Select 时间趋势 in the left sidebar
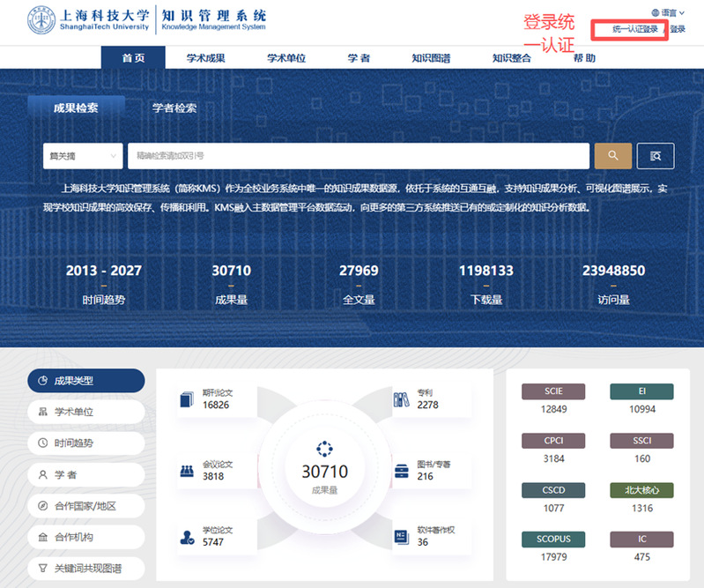Screen dimensions: 704x588 click(x=85, y=443)
